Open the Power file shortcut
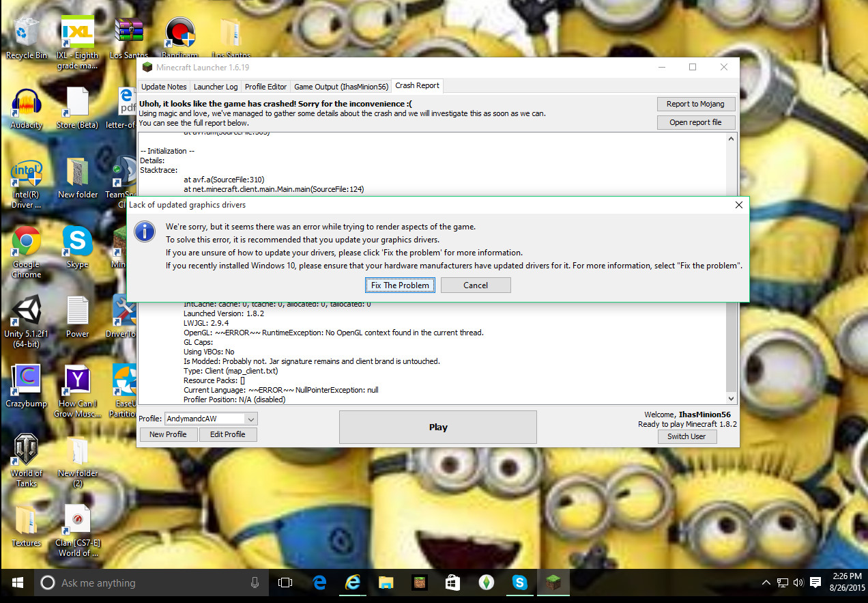Image resolution: width=868 pixels, height=603 pixels. coord(77,318)
